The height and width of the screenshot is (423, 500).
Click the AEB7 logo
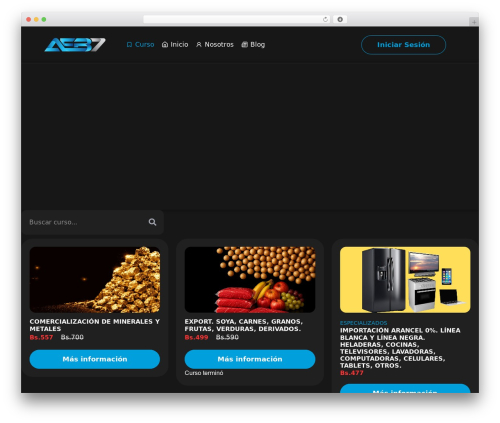tap(75, 45)
